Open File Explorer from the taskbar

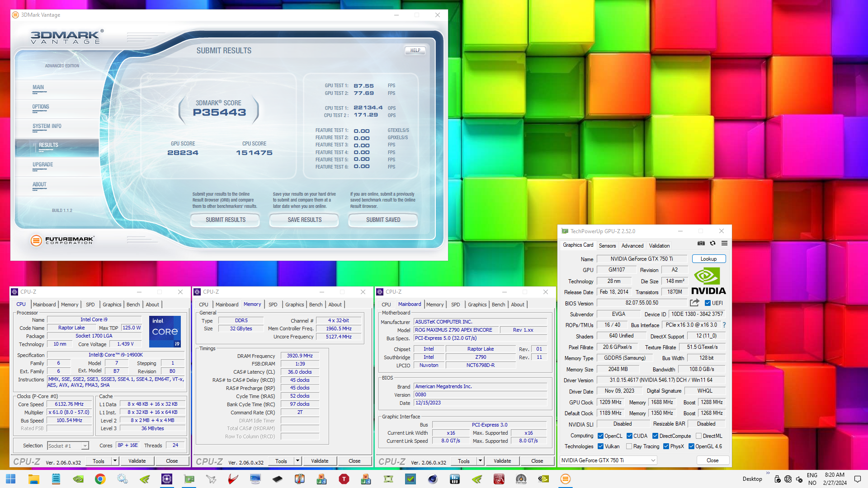[34, 479]
